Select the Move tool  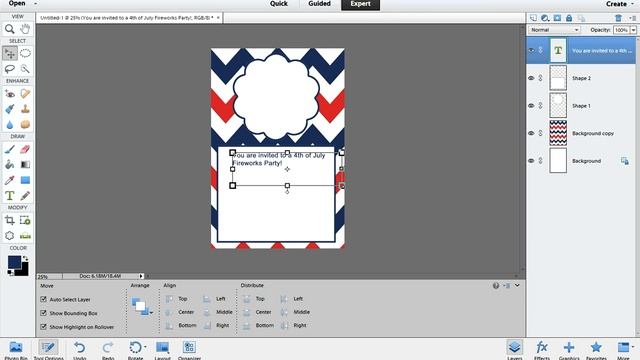point(10,53)
